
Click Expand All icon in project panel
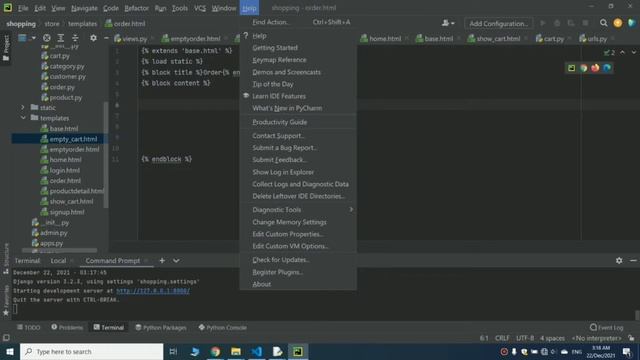(61, 38)
